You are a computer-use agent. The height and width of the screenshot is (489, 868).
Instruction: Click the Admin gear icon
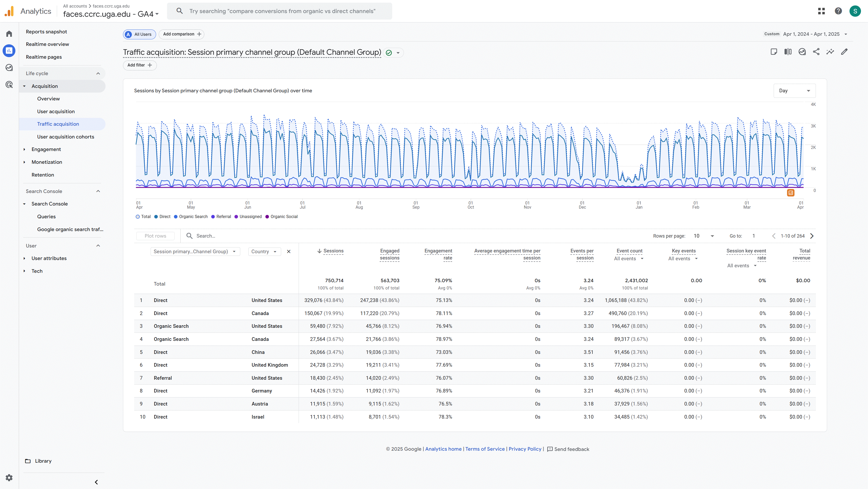click(9, 478)
